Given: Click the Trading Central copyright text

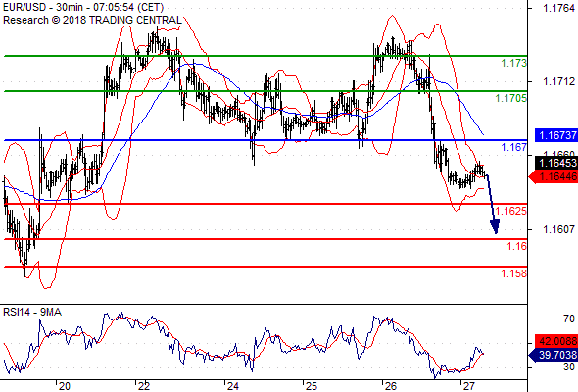Looking at the screenshot, I should pyautogui.click(x=92, y=20).
